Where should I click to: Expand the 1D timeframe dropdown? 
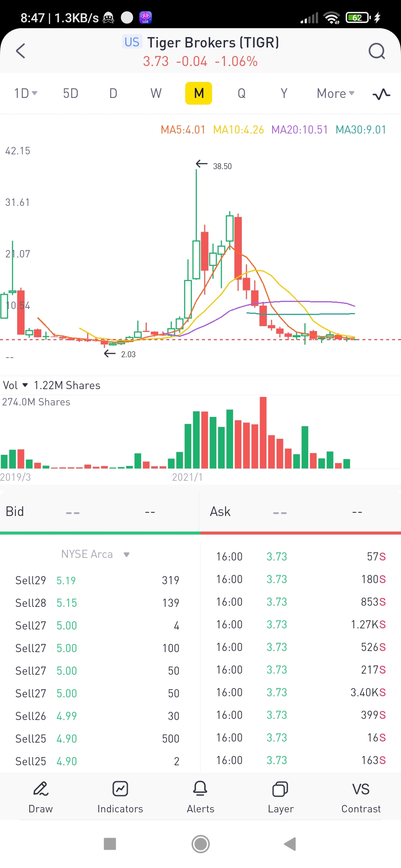[x=26, y=93]
